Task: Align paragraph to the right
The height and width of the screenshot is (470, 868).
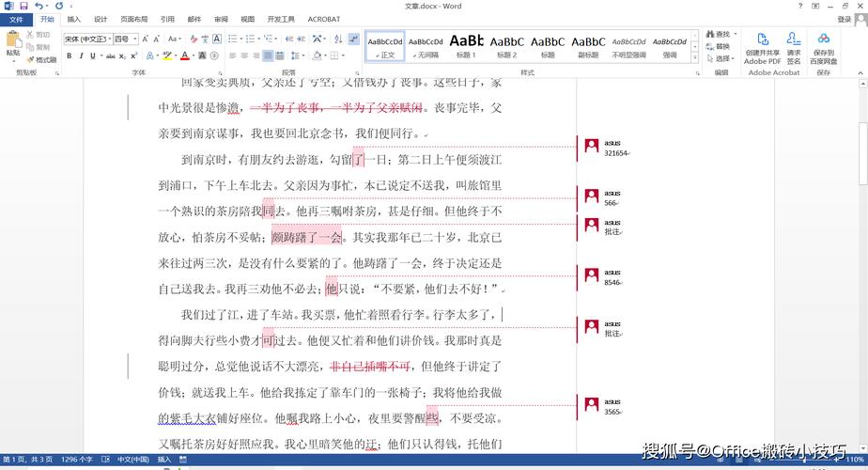Action: pos(256,56)
